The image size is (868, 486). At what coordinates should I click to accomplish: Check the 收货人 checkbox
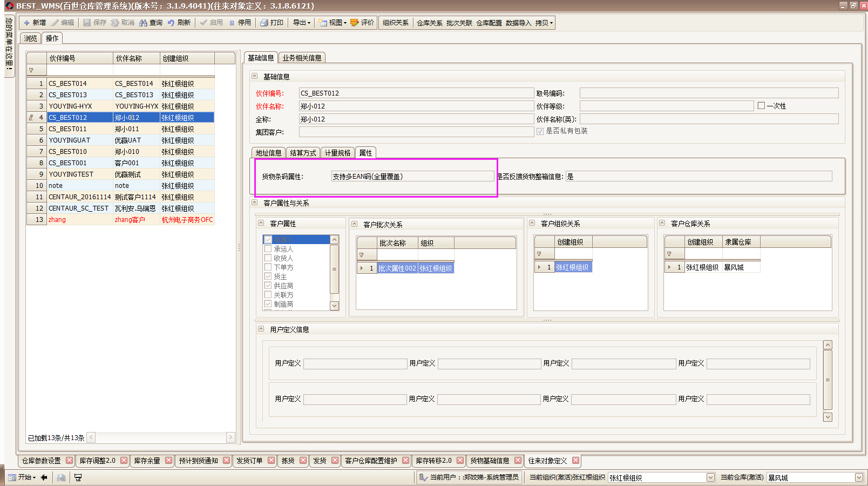click(268, 258)
